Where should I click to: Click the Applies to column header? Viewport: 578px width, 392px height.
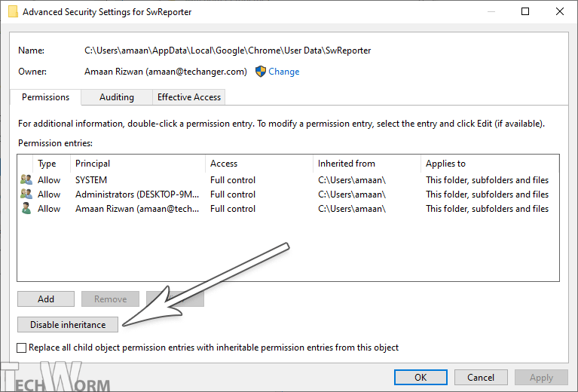(446, 164)
